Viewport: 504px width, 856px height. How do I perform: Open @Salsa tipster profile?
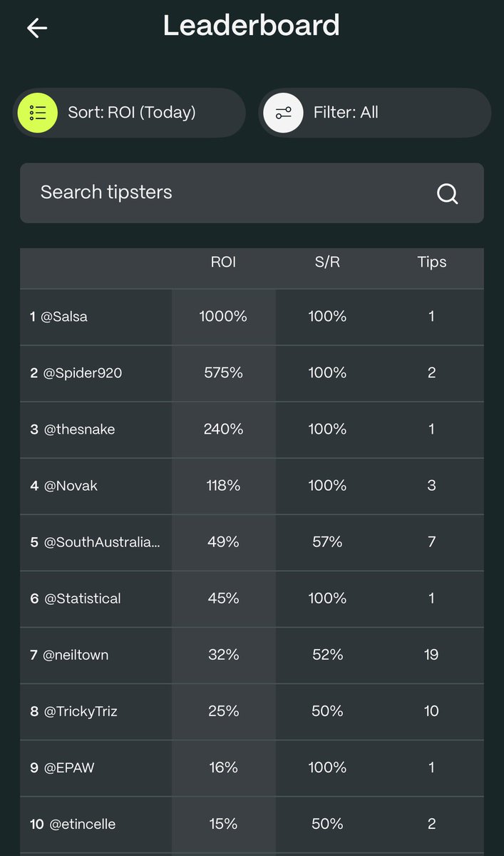(x=252, y=317)
